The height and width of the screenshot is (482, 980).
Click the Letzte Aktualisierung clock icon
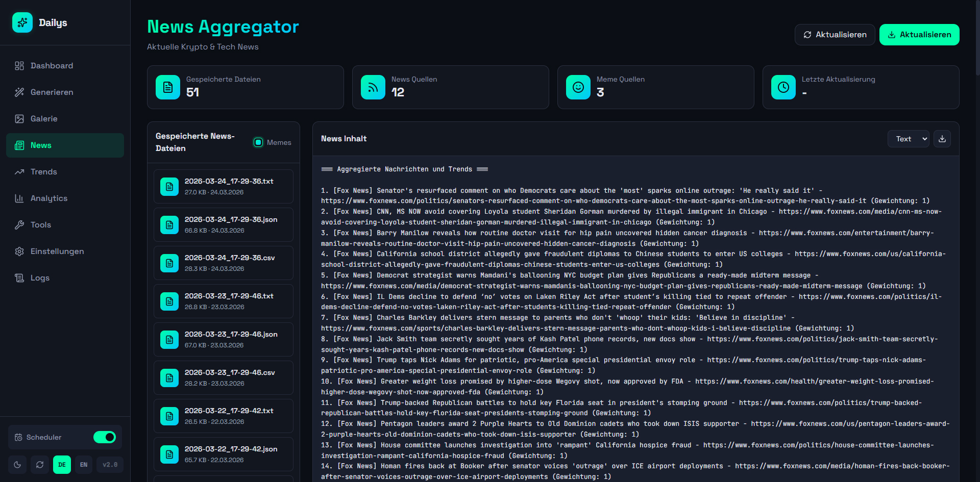coord(783,87)
